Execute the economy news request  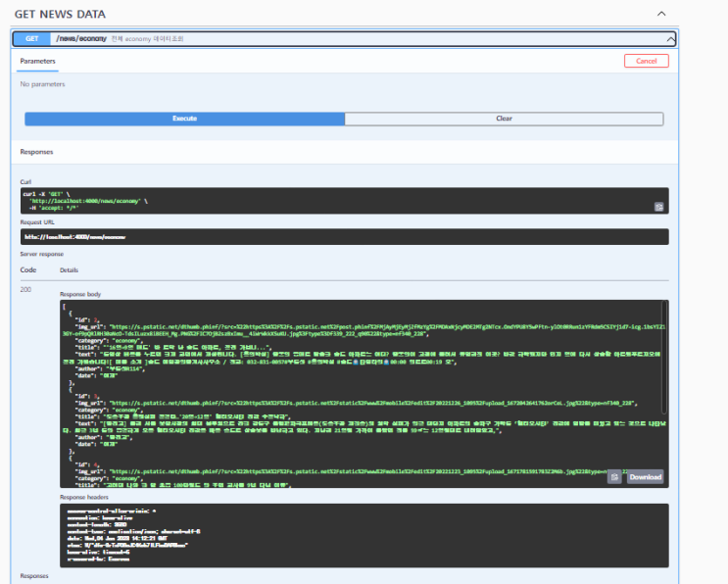(185, 119)
